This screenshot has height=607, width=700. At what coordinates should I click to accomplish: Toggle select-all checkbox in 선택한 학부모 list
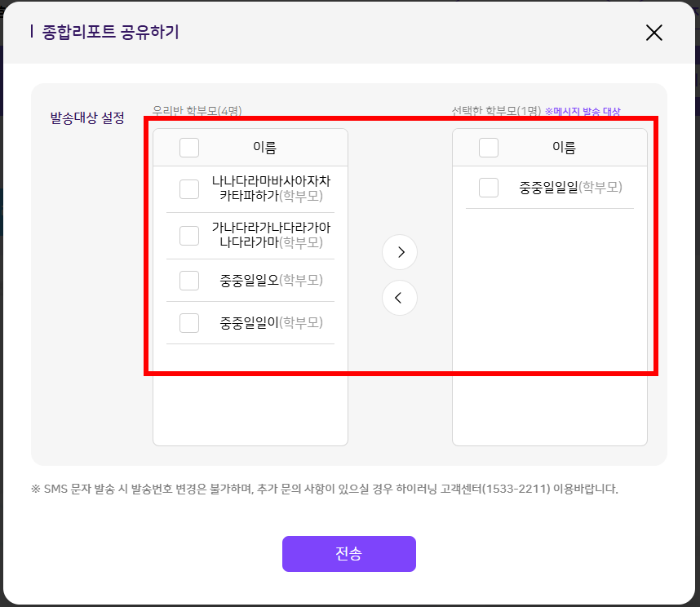(x=489, y=148)
